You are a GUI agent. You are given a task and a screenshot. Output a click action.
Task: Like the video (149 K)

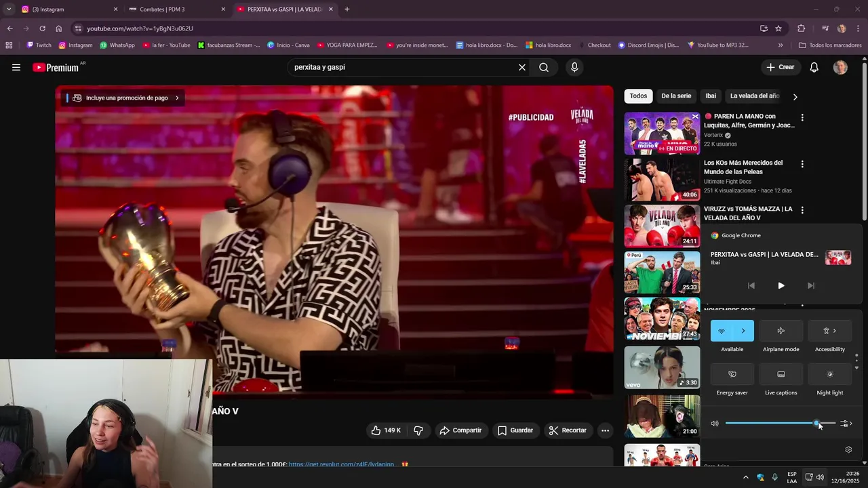385,430
